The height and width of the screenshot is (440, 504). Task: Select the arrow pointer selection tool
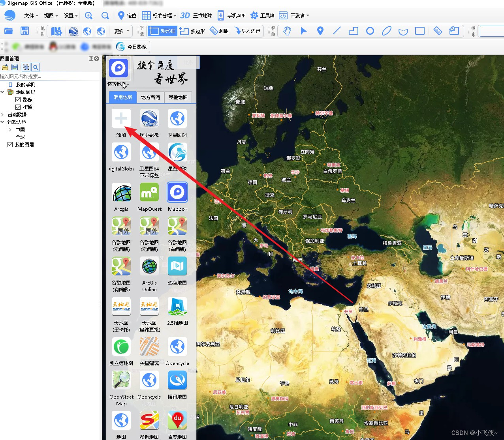(303, 31)
